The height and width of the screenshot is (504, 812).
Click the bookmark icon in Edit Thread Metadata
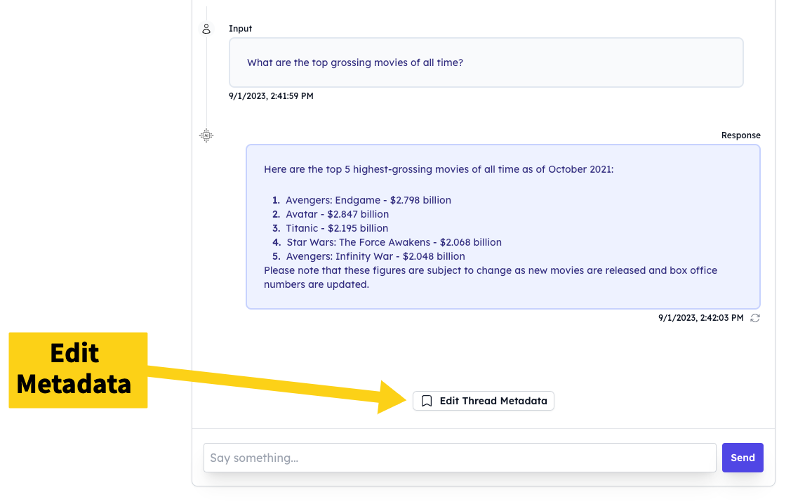coord(427,401)
